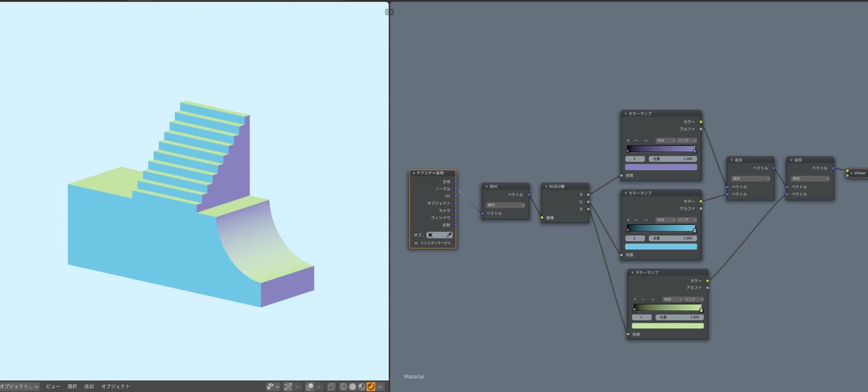Viewport: 868px width, 392px height.
Task: Click the ノーマル output socket of テクスチャ座標
Action: 456,189
